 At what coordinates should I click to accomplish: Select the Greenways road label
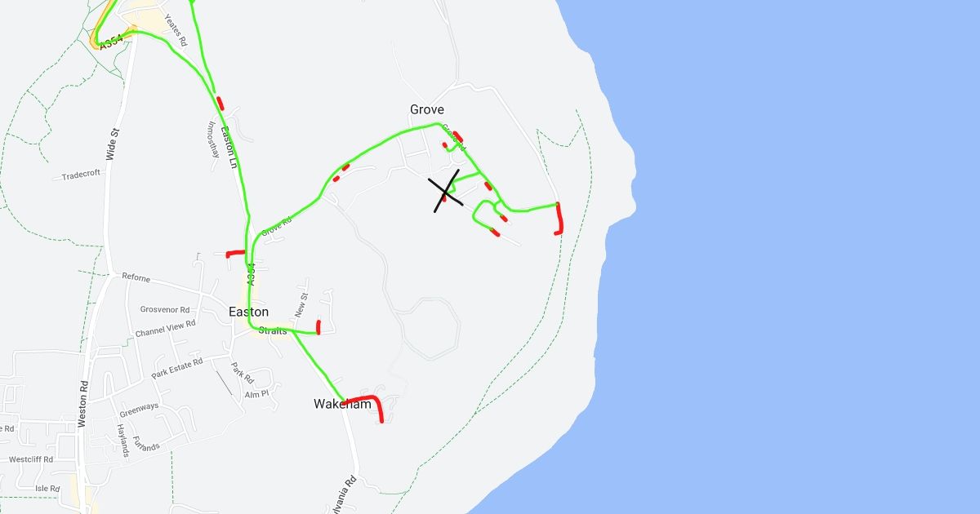139,407
